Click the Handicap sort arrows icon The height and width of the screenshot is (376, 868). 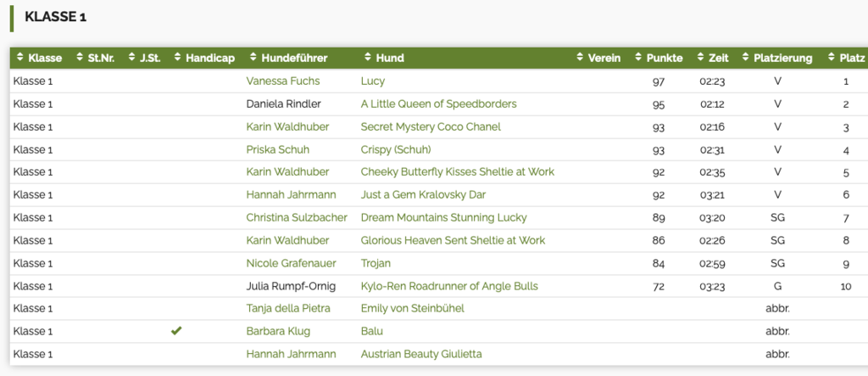click(x=178, y=59)
